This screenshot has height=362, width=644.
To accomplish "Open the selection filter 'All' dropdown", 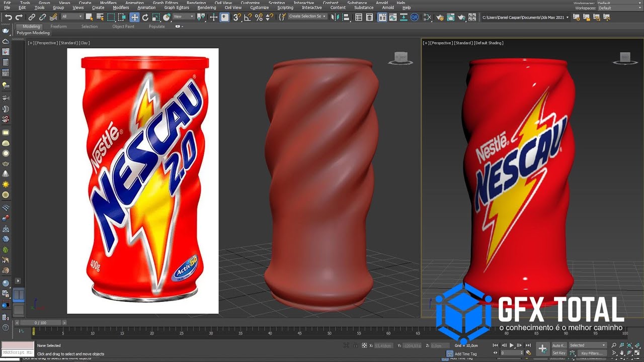I will [x=72, y=17].
